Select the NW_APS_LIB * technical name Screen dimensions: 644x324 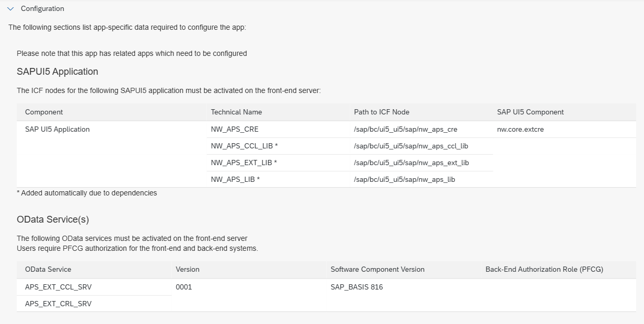click(x=236, y=179)
